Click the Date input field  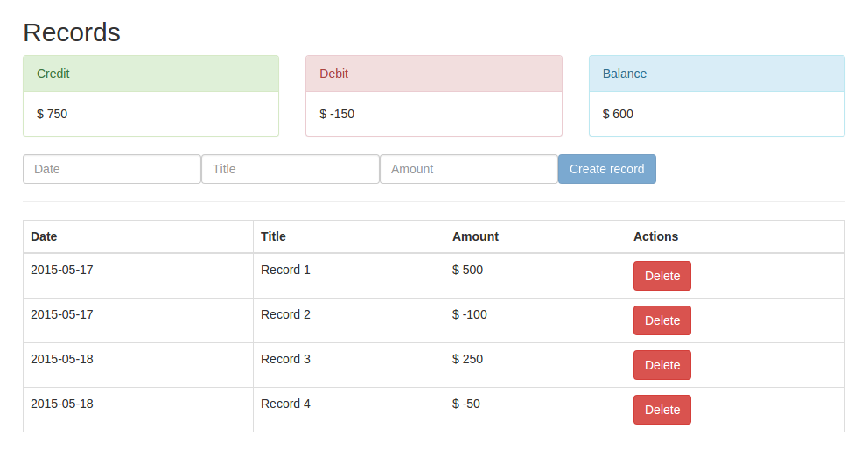[x=112, y=169]
